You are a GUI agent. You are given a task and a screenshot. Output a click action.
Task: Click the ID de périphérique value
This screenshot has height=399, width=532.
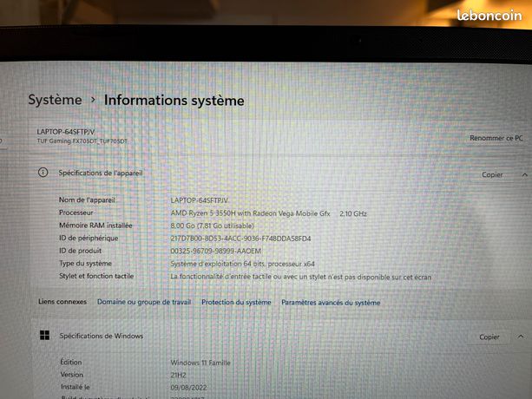240,239
